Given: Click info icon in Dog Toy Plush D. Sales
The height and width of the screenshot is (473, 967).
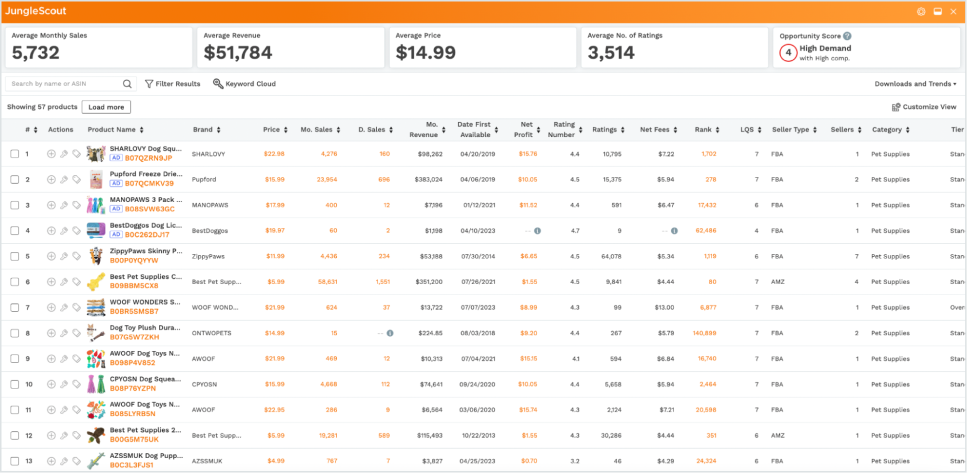Looking at the screenshot, I should click(390, 333).
